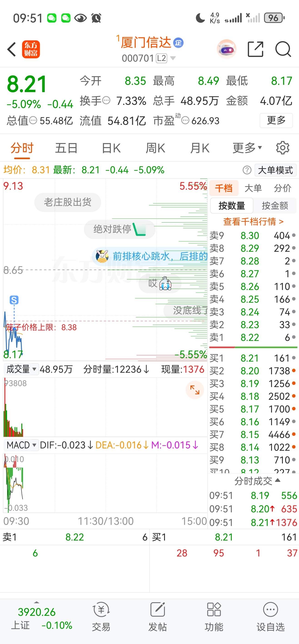
Task: Tap the orange dot beside 买7 4466
Action: click(294, 434)
